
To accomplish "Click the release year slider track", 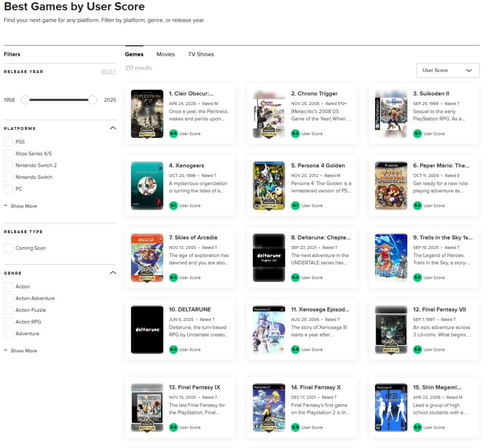I will click(59, 100).
